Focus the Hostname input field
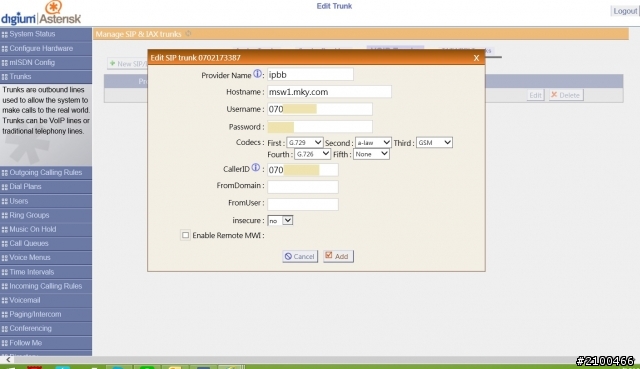 [329, 92]
